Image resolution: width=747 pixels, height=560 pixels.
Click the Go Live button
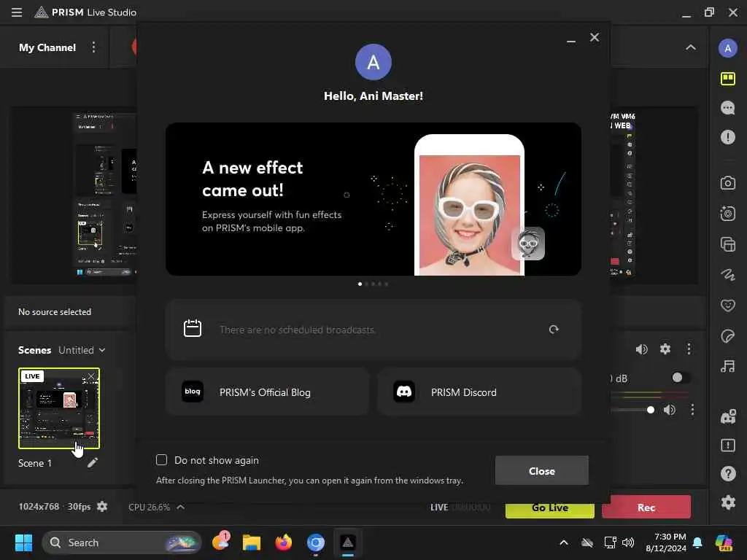550,510
